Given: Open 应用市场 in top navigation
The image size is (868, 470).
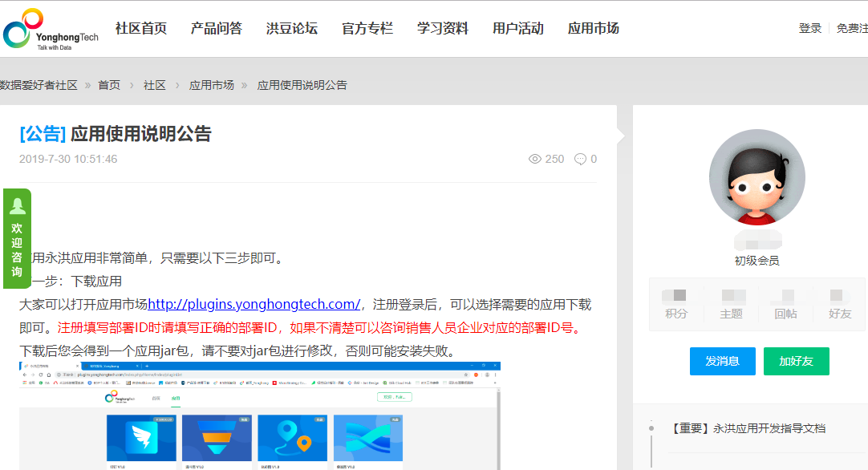Looking at the screenshot, I should click(594, 29).
